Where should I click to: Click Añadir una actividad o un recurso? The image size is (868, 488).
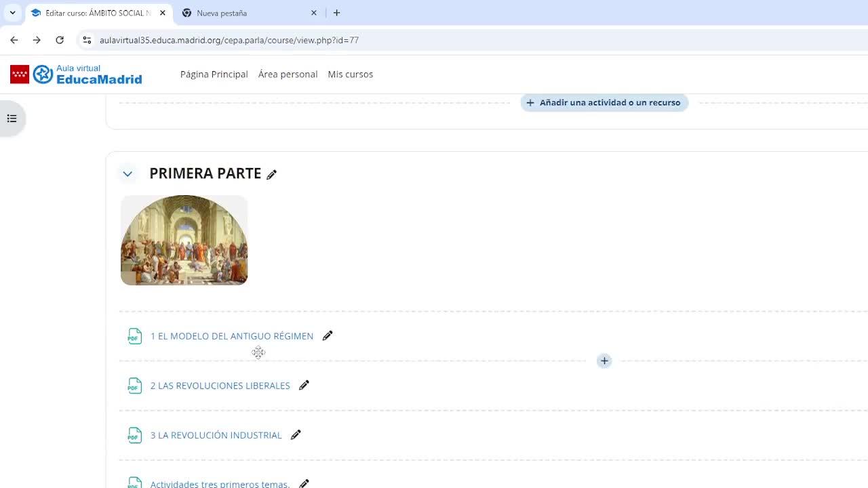coord(604,103)
